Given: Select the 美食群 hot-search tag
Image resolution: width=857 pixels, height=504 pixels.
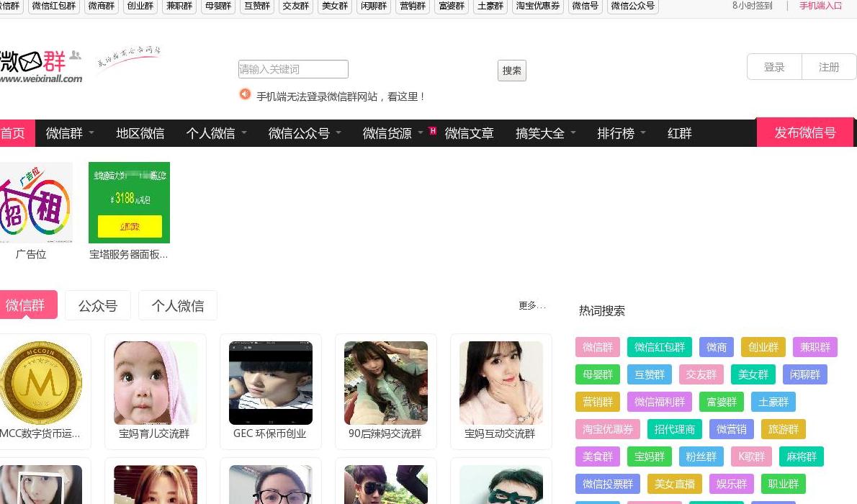Looking at the screenshot, I should coord(598,456).
